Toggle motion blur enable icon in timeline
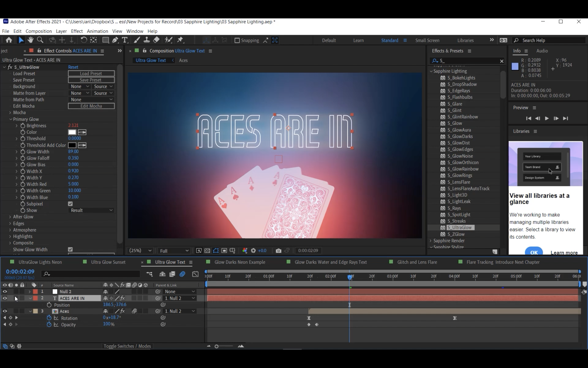Viewport: 588px width, 368px height. tap(182, 274)
